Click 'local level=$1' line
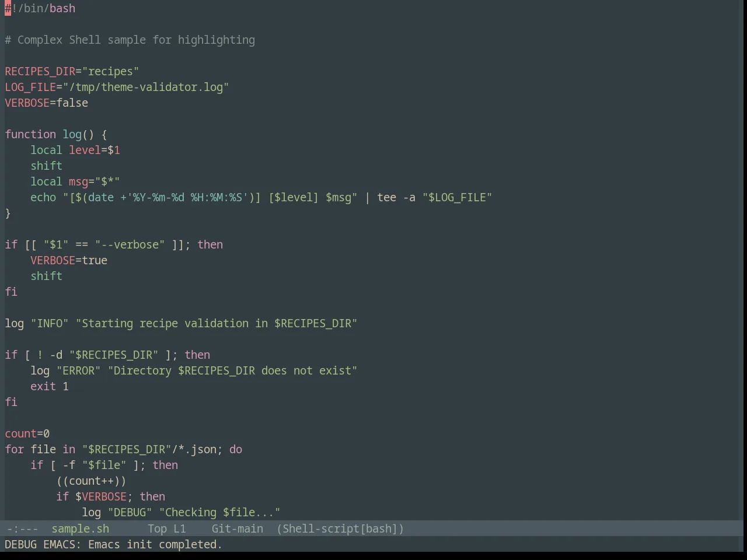The width and height of the screenshot is (747, 560). click(75, 150)
